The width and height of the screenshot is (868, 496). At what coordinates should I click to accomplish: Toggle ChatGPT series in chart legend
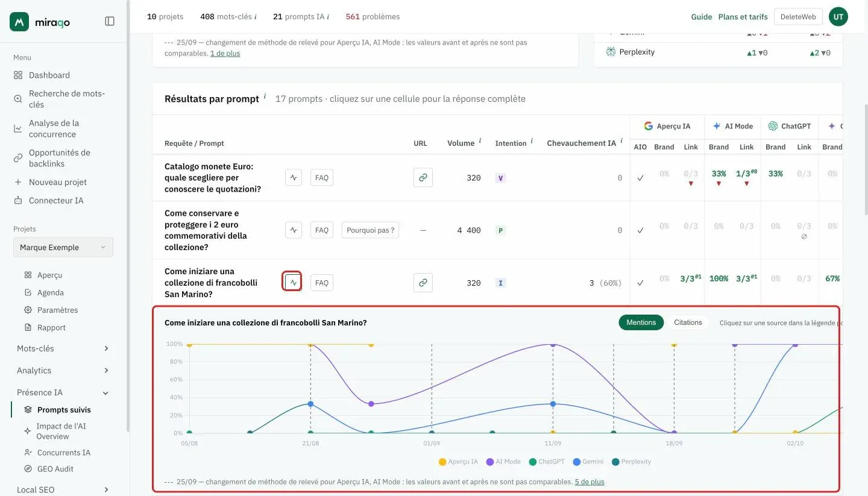click(547, 462)
